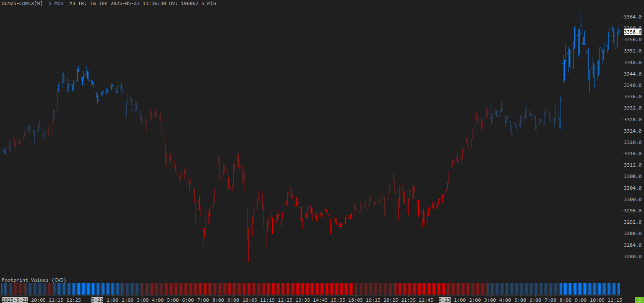Click the 3296.0 price scale label

[x=633, y=211]
